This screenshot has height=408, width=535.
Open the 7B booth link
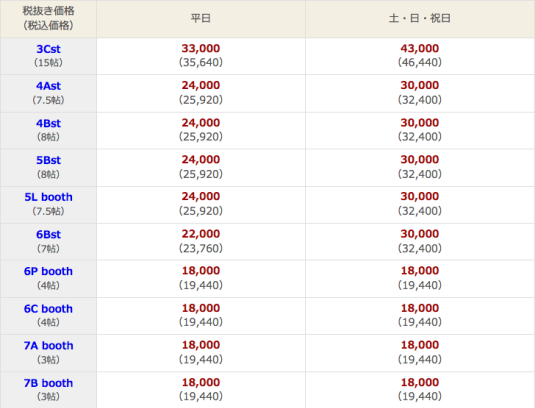48,383
